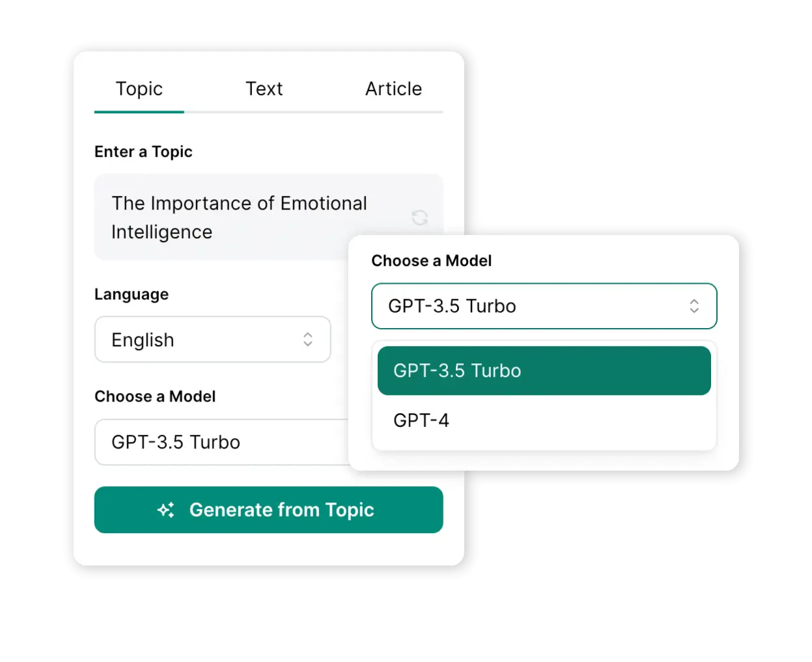Select the Topic tab
The image size is (812, 662).
[139, 89]
